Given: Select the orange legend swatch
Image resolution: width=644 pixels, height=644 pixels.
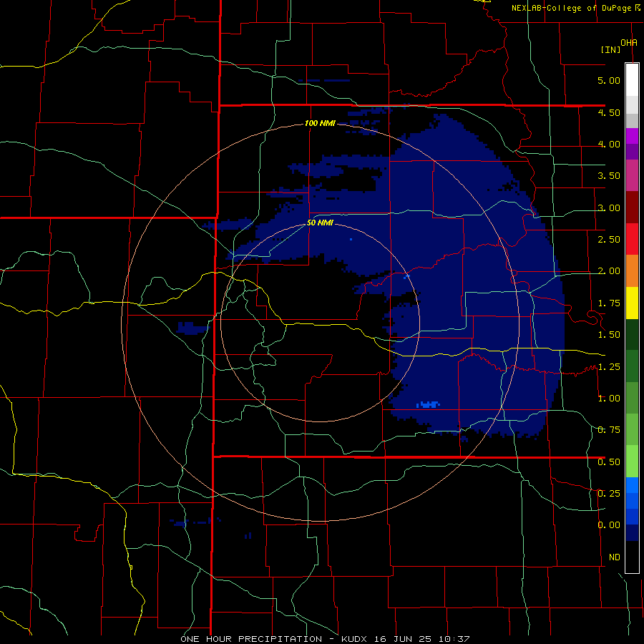Looking at the screenshot, I should 632,271.
